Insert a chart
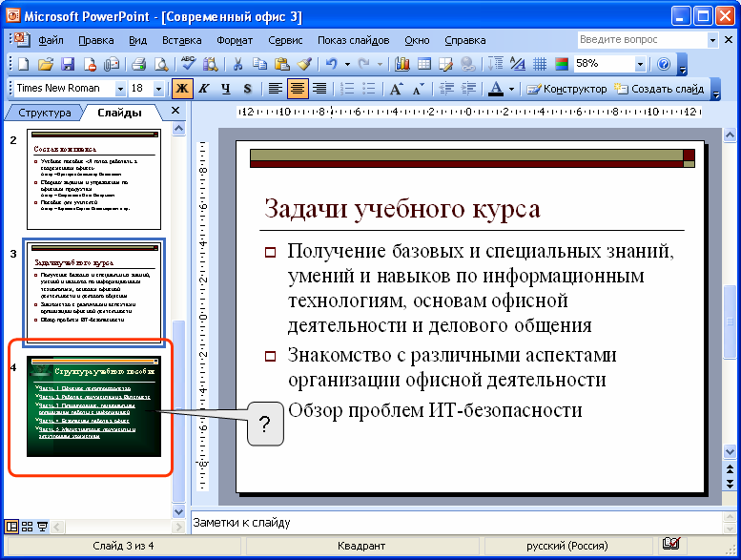Viewport: 741px width, 560px height. 402,64
